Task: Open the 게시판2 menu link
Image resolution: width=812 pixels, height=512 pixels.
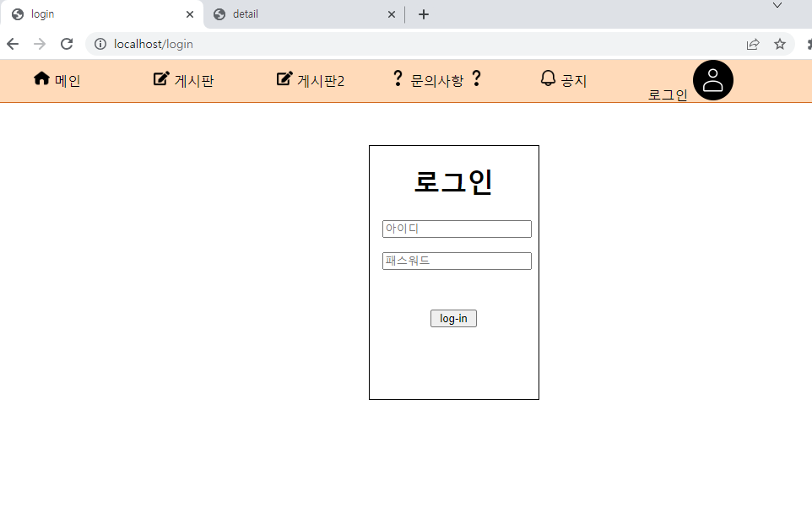Action: [x=321, y=81]
